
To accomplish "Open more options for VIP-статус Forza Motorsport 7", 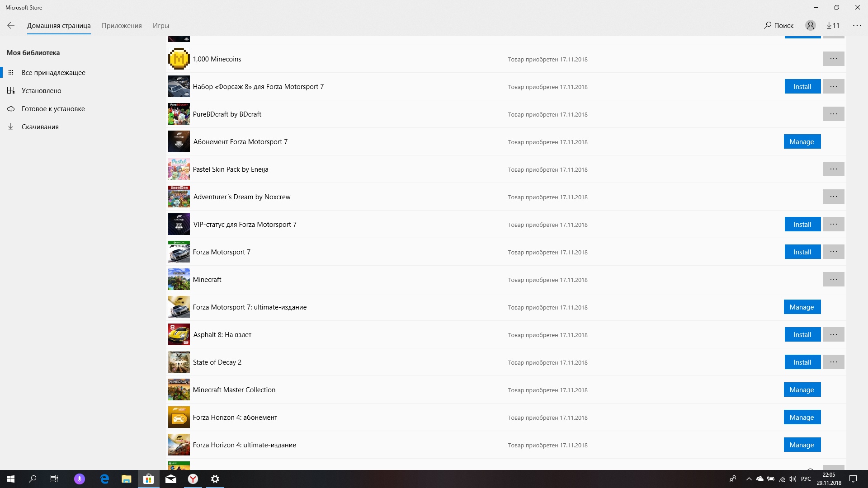I will pyautogui.click(x=834, y=225).
